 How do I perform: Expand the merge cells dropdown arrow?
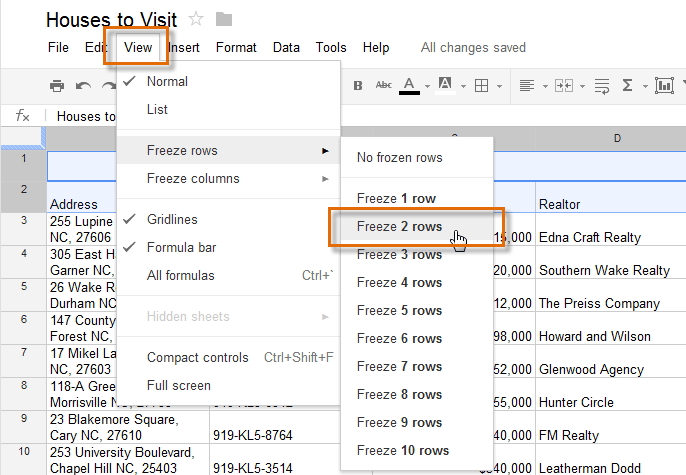[582, 87]
